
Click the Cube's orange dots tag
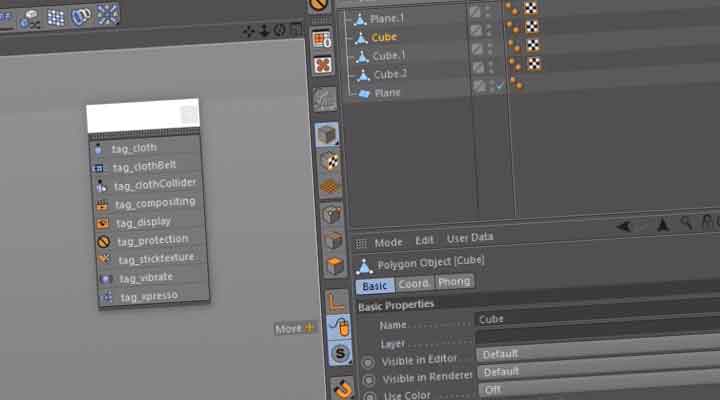(512, 27)
